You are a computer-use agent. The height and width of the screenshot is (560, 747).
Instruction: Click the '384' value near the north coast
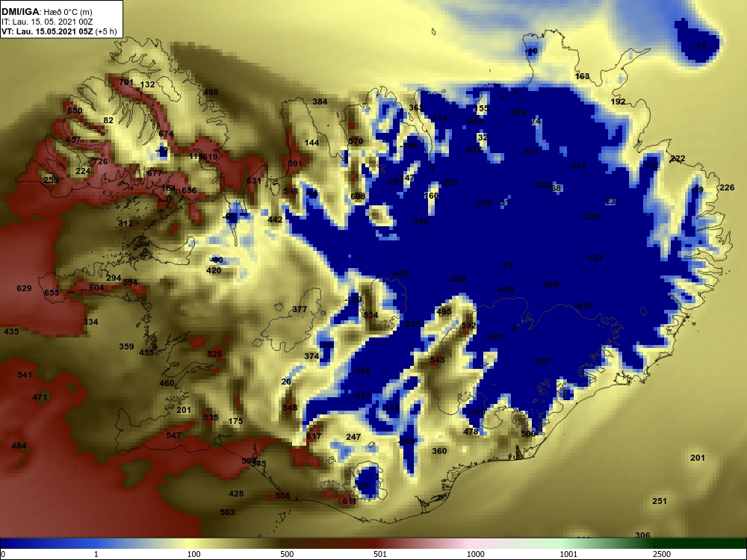click(x=320, y=102)
